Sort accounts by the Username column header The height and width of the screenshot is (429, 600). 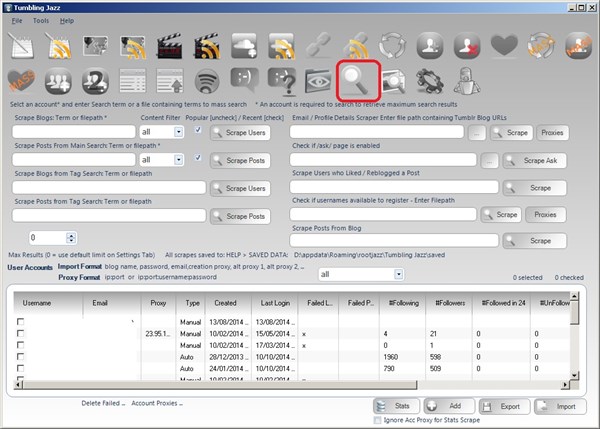(48, 303)
